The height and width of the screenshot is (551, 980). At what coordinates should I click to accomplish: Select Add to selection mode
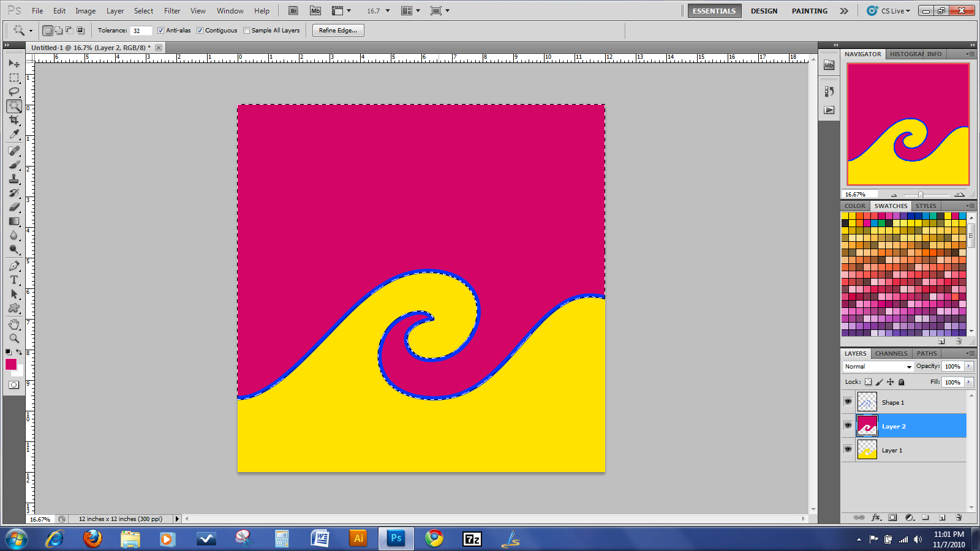pyautogui.click(x=58, y=31)
